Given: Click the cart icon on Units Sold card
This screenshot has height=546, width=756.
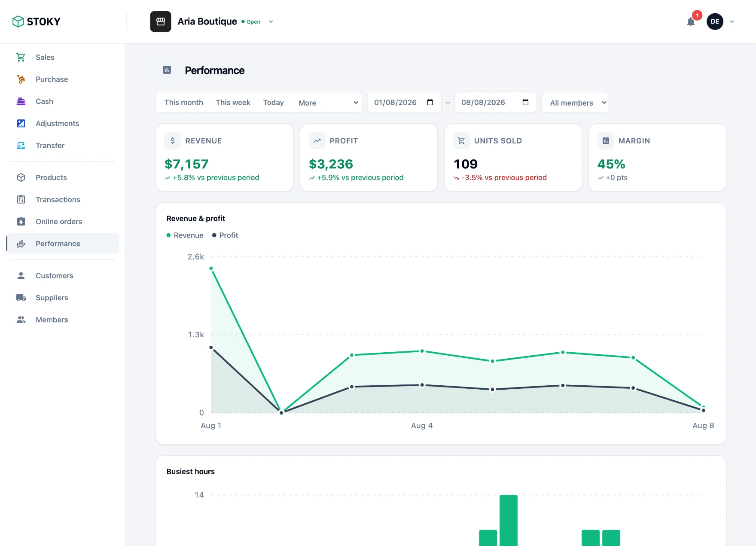Looking at the screenshot, I should [461, 140].
